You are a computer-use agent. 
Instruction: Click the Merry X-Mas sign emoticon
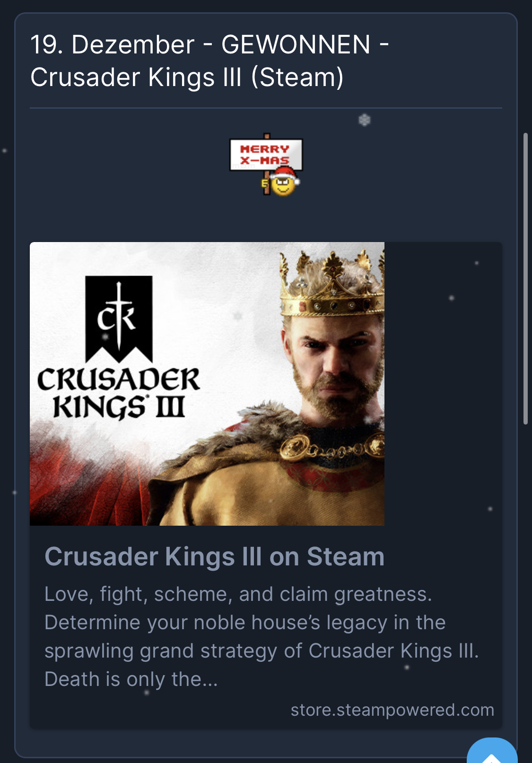(266, 165)
